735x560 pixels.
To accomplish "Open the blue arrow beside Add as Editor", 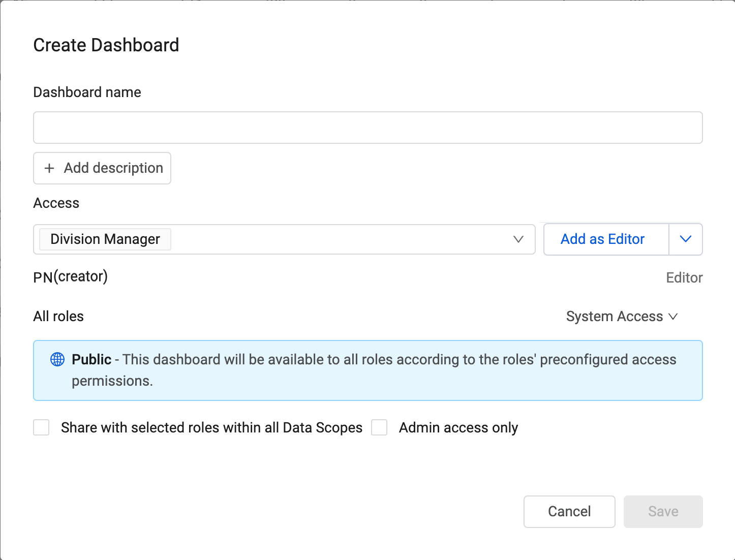I will [x=685, y=239].
